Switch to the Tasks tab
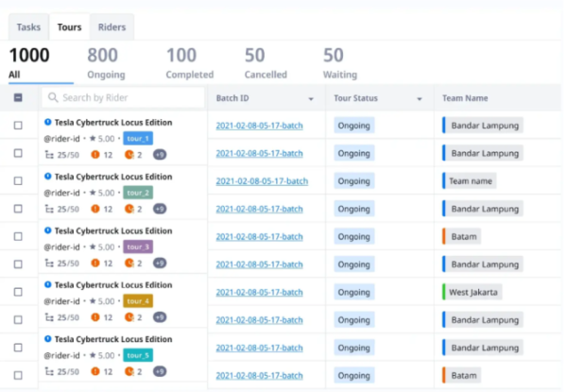The image size is (567, 392). click(x=28, y=27)
